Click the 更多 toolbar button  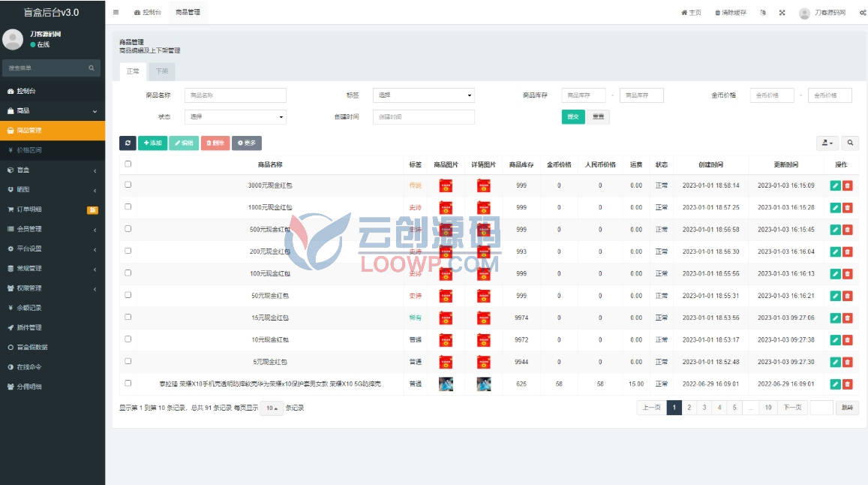point(247,143)
